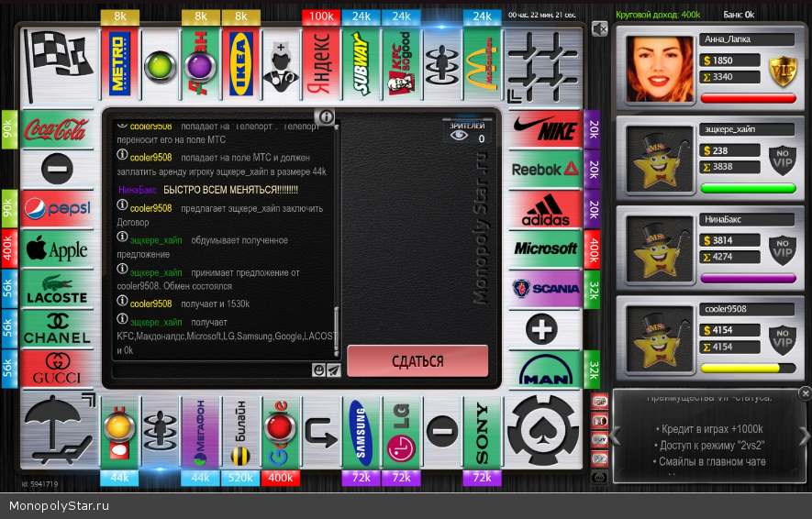812x519 pixels.
Task: Select the Яндекс property cell
Action: (321, 63)
